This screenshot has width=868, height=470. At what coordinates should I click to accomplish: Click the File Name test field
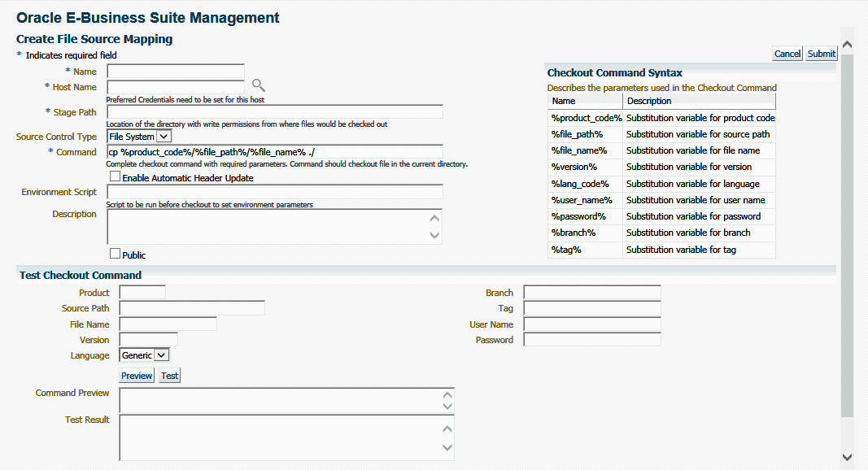pos(168,324)
